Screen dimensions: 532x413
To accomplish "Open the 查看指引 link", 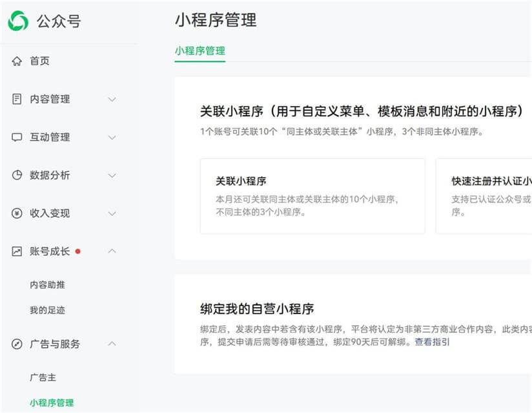I will pyautogui.click(x=432, y=342).
